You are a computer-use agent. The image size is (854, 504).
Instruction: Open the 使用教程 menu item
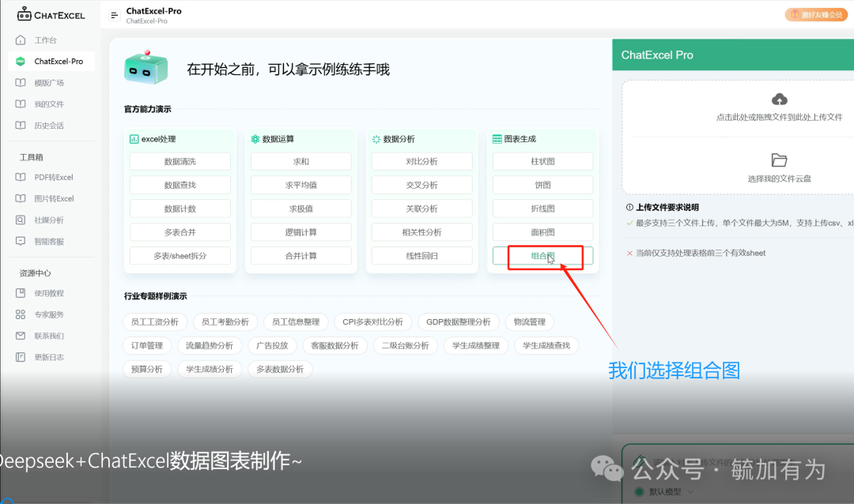(51, 293)
